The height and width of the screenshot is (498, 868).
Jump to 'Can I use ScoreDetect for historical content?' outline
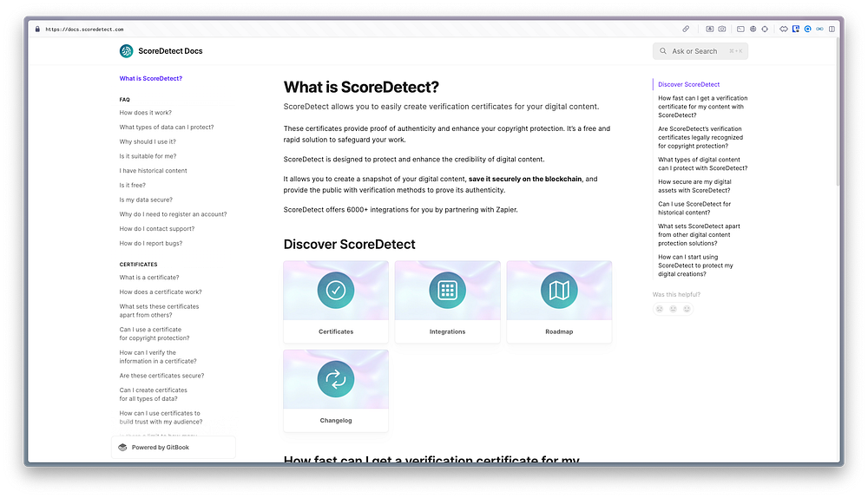pyautogui.click(x=694, y=208)
